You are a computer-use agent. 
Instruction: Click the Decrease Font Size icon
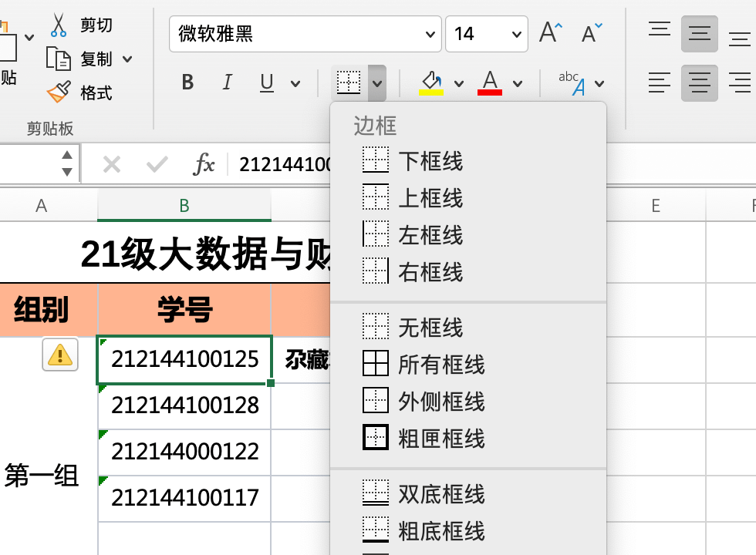pyautogui.click(x=592, y=32)
